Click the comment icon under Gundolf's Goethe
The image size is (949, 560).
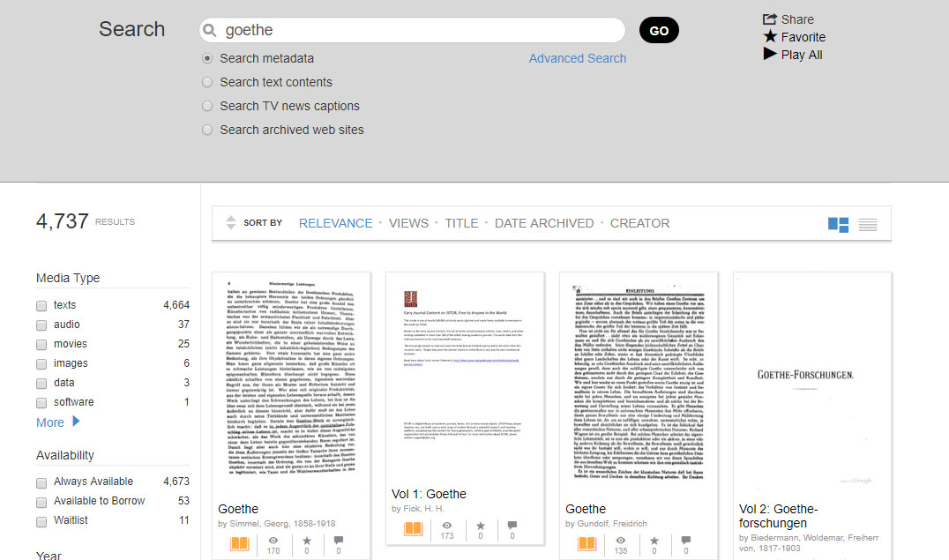[x=685, y=540]
